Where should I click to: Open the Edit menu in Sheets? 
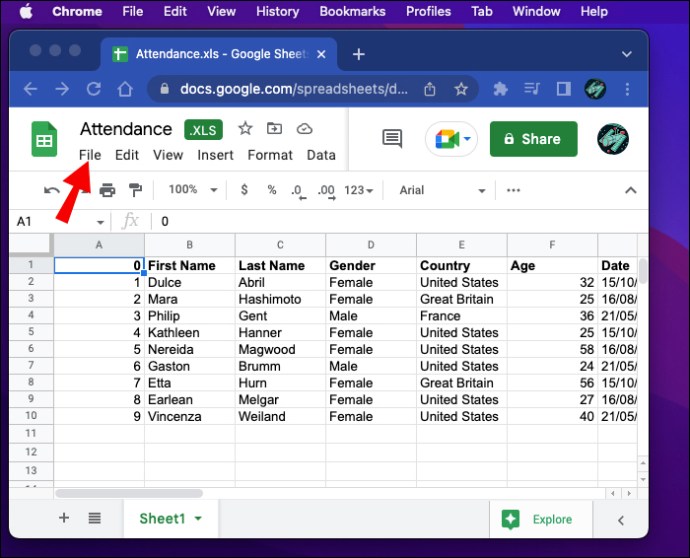pyautogui.click(x=127, y=155)
